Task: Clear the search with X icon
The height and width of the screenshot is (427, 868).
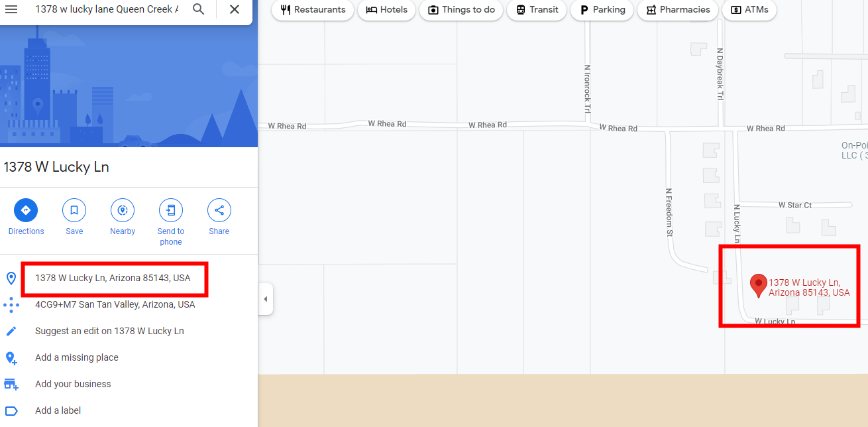Action: coord(235,9)
